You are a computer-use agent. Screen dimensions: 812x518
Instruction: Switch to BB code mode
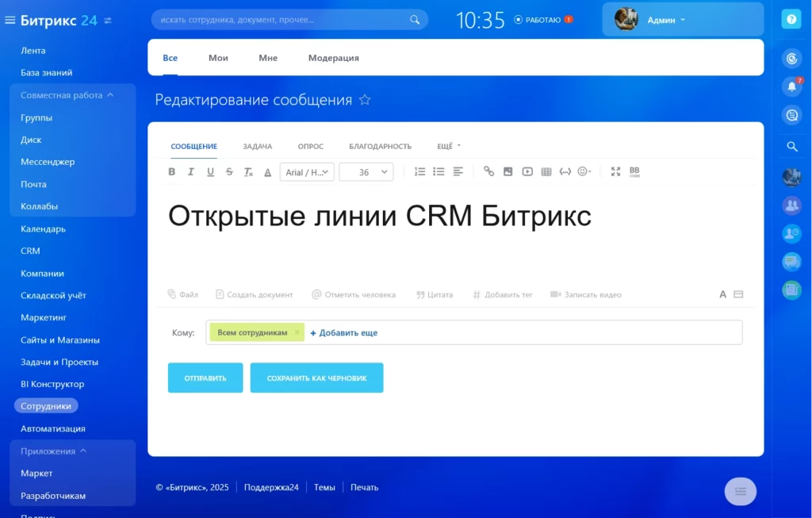click(632, 171)
